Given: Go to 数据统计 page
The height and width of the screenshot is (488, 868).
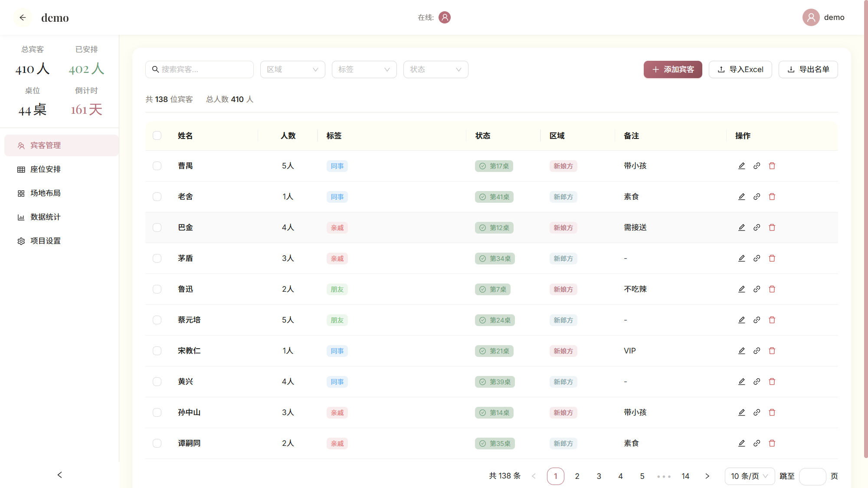Looking at the screenshot, I should point(62,217).
